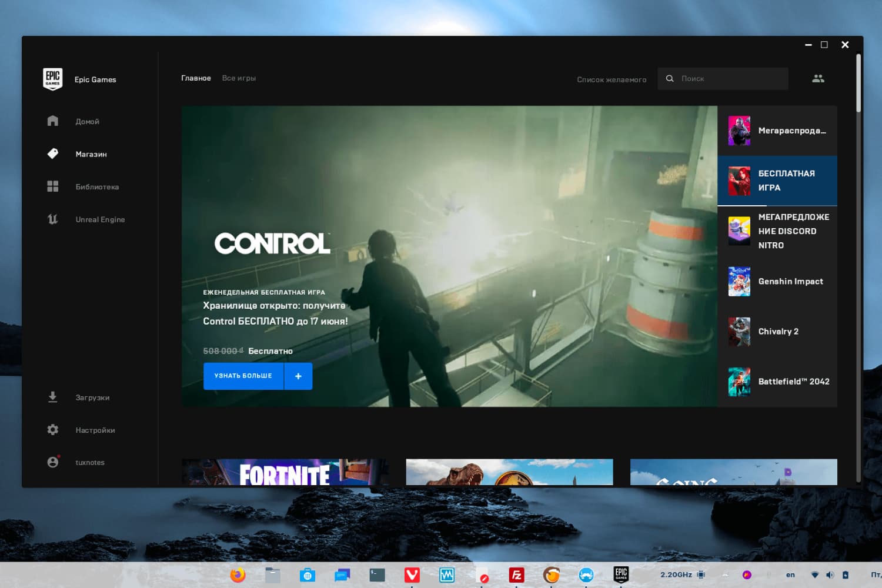Open the terminal from the taskbar
This screenshot has width=882, height=588.
[377, 574]
